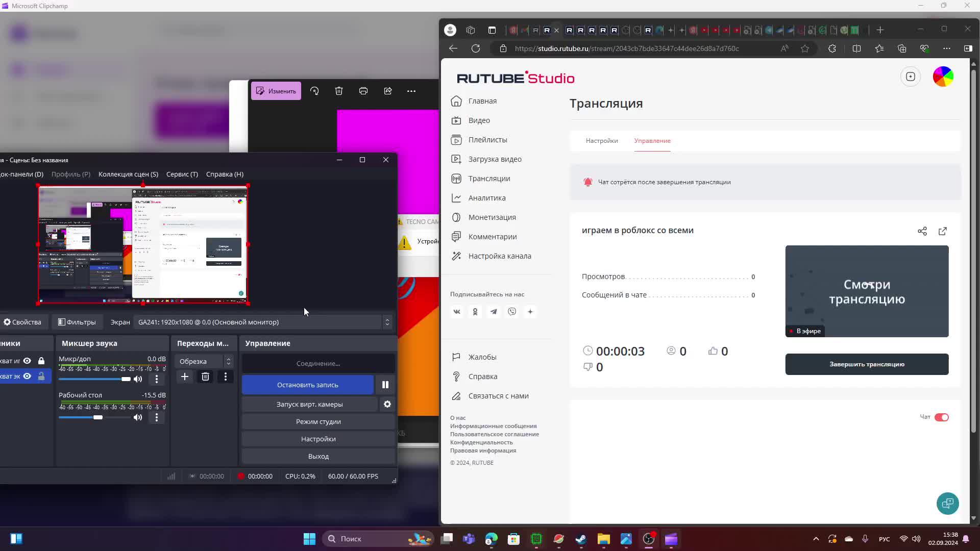Click the Рабочий стол volume slider
Screen dimensions: 980x551
point(94,417)
